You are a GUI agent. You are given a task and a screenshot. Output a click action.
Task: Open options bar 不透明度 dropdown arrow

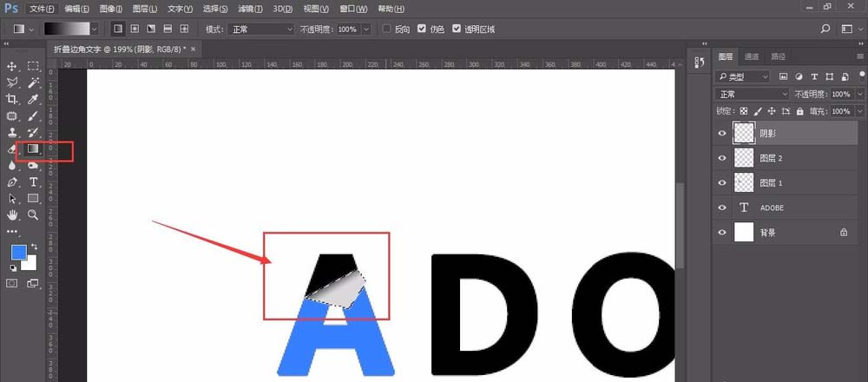(366, 29)
